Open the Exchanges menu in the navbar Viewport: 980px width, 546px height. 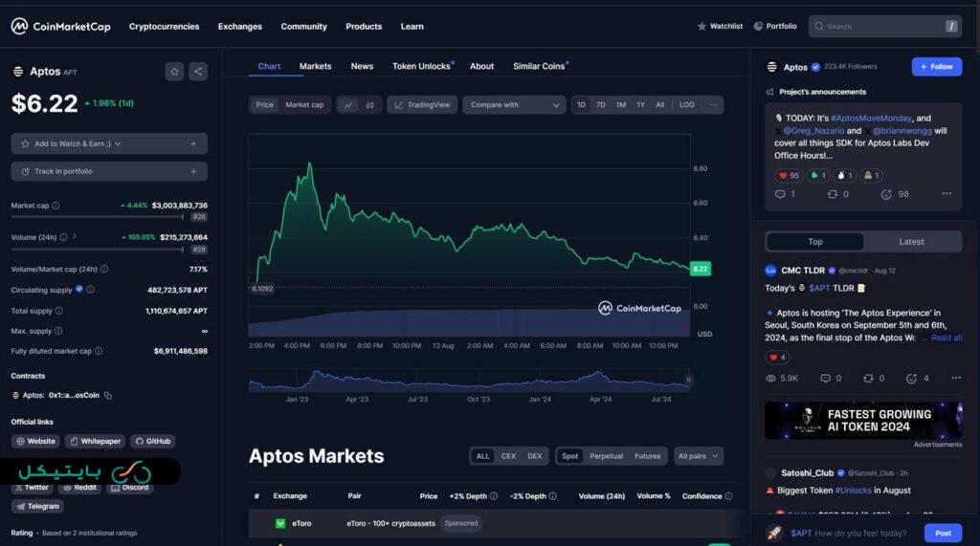pos(239,27)
